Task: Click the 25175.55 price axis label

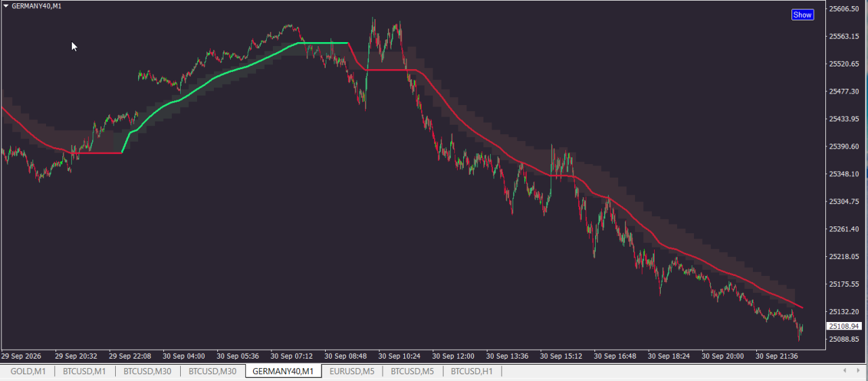Action: pyautogui.click(x=844, y=284)
